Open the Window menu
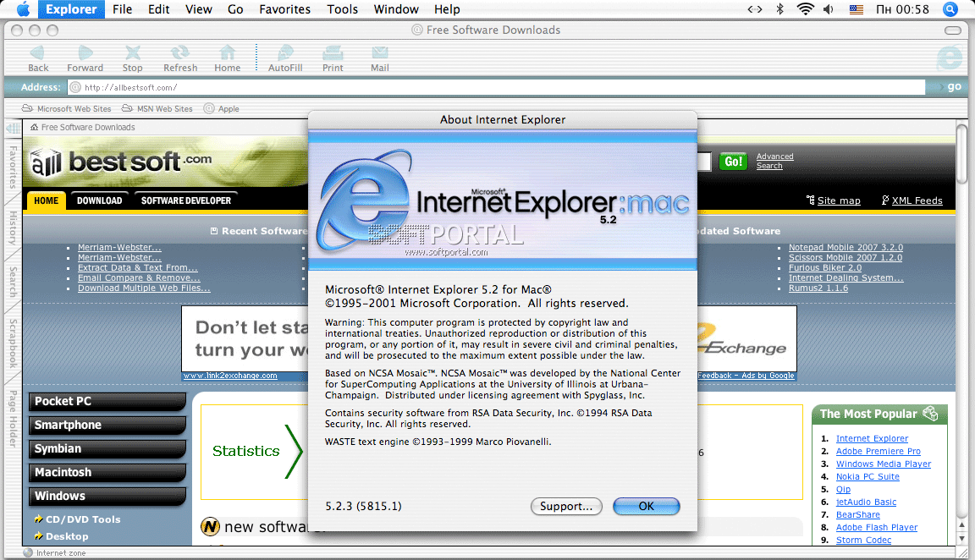The width and height of the screenshot is (975, 560). tap(396, 9)
